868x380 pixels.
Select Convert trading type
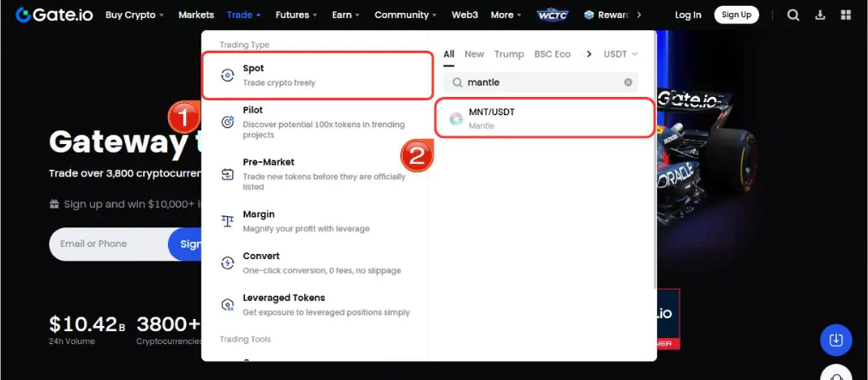tap(317, 263)
